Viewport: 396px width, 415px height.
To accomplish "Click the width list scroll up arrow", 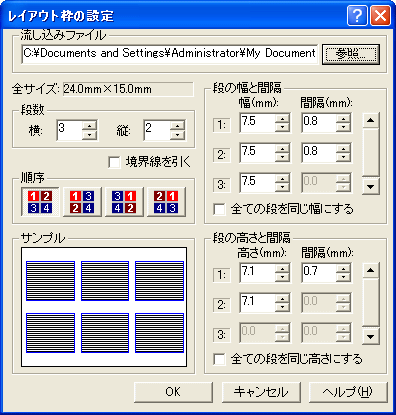I will point(371,121).
